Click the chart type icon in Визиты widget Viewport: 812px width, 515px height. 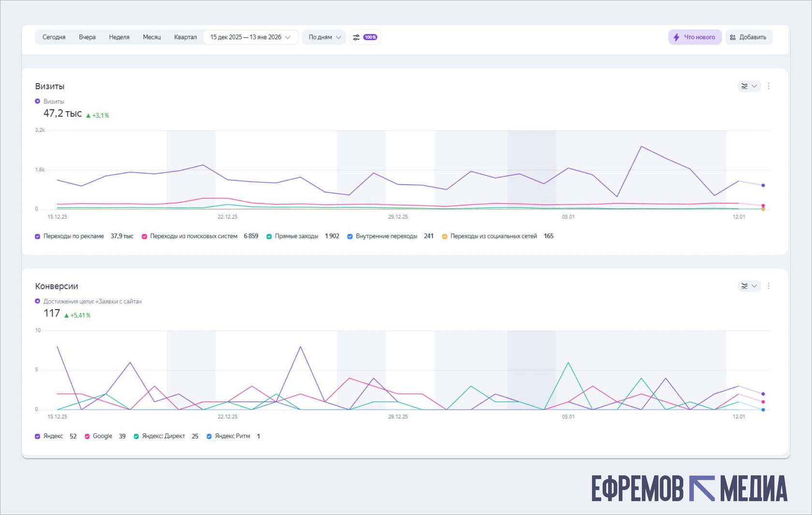[x=744, y=86]
